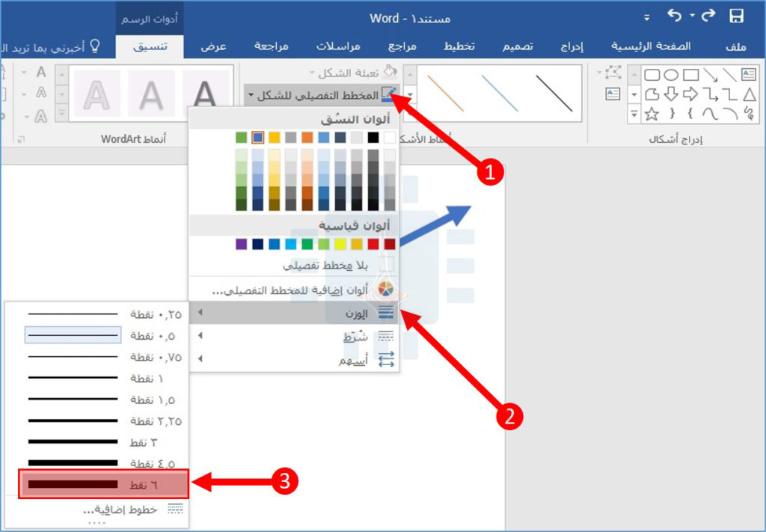Pick the elbow connector shape
This screenshot has width=766, height=532.
(729, 94)
